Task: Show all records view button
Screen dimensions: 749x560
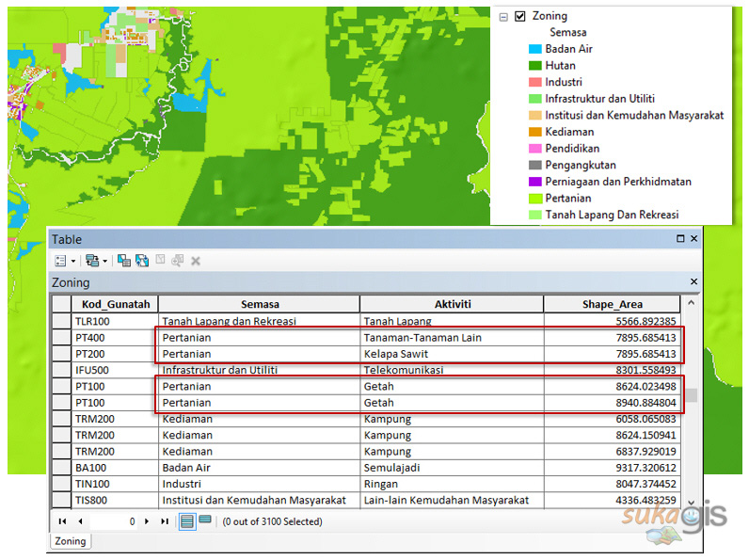Action: click(x=187, y=521)
